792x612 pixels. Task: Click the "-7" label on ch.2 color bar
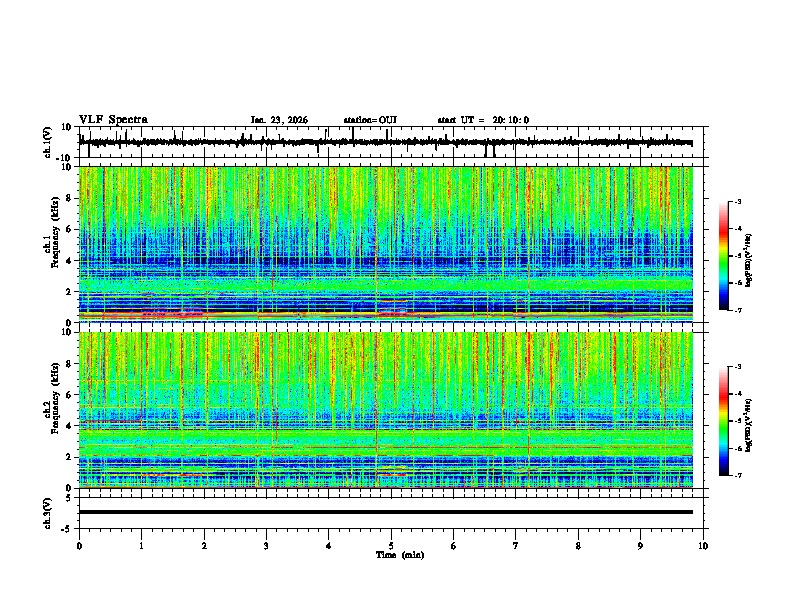[738, 475]
